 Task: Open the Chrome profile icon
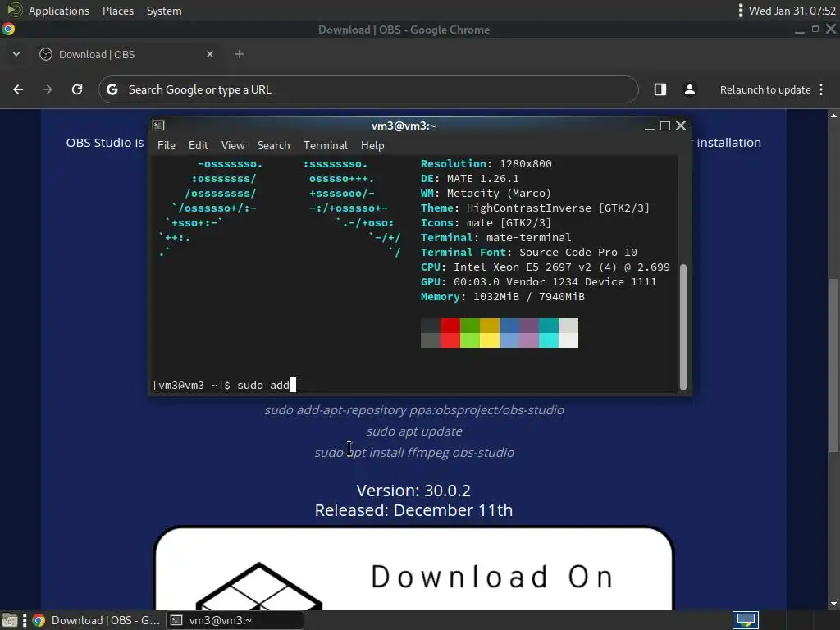coord(689,89)
